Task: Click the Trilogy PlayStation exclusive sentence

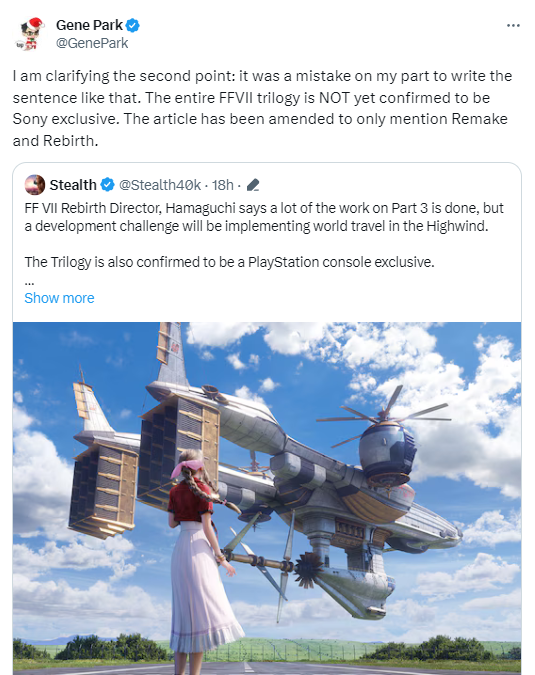Action: point(229,262)
